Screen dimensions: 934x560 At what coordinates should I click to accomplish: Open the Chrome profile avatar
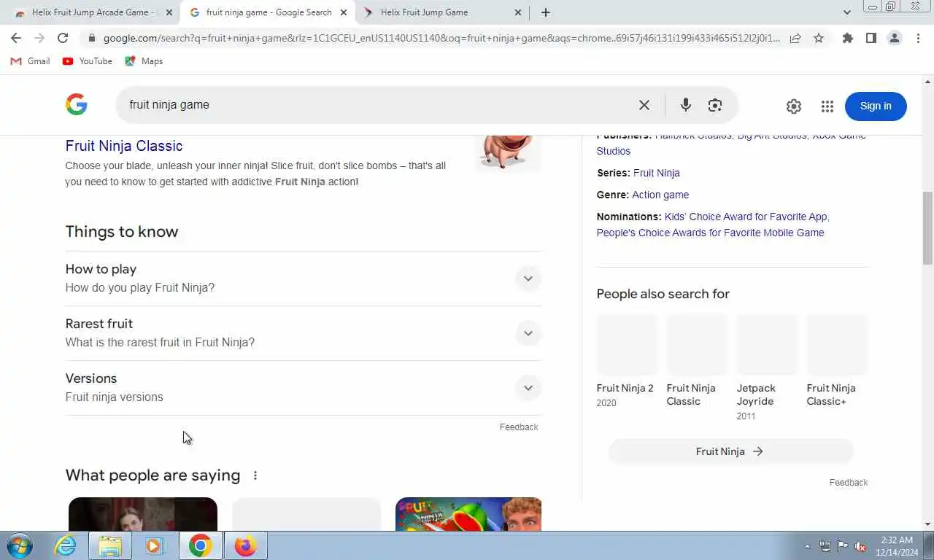894,38
